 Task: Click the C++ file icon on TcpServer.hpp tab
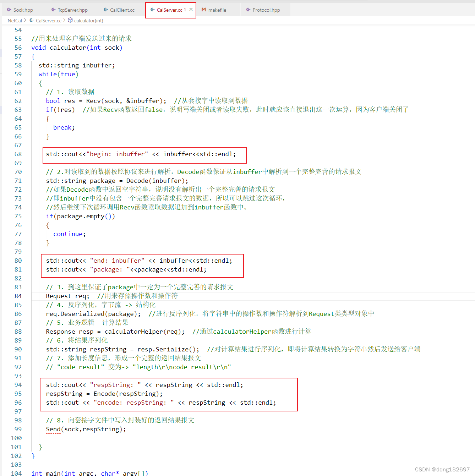[54, 10]
